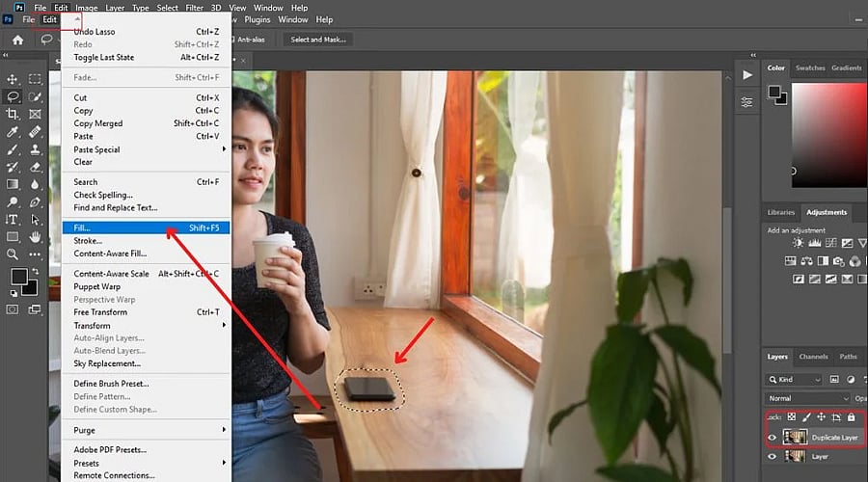868x482 pixels.
Task: Expand the Paste Special submenu
Action: [147, 149]
